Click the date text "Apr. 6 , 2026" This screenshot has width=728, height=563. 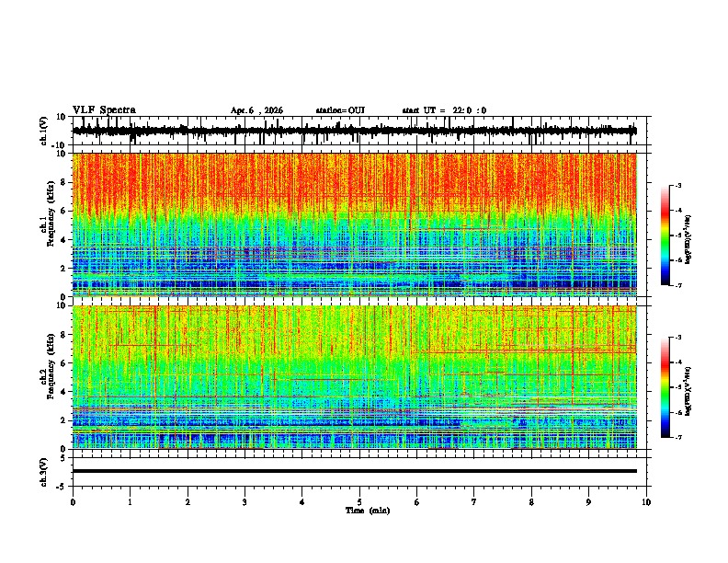pyautogui.click(x=256, y=110)
